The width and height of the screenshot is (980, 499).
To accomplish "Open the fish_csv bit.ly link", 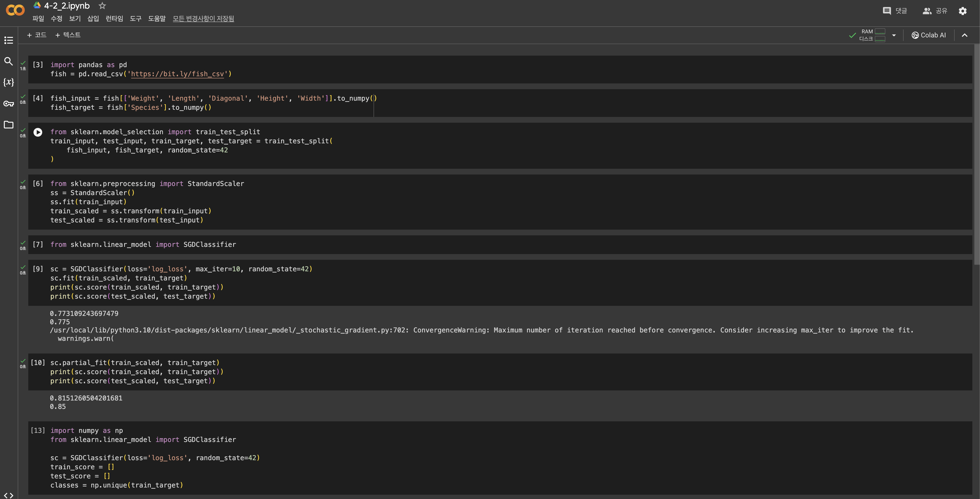I will click(x=177, y=74).
